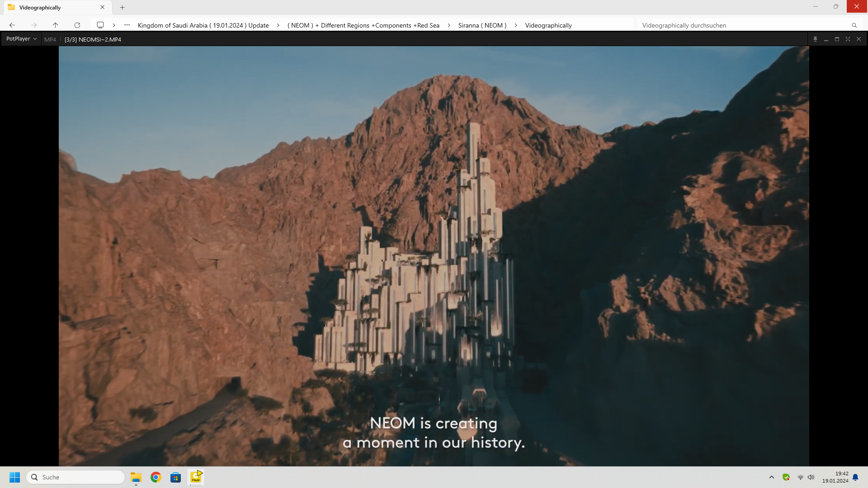The height and width of the screenshot is (488, 868).
Task: Click the taskbar Suche search box
Action: [x=76, y=477]
